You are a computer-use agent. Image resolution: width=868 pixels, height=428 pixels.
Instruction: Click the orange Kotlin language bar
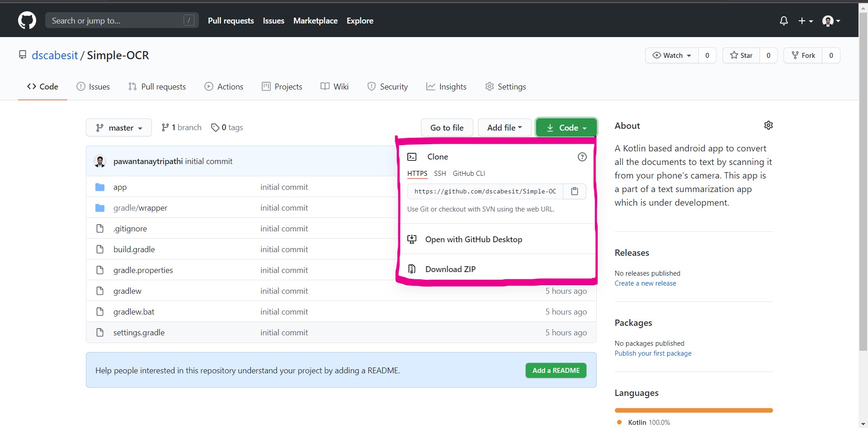[x=694, y=410]
